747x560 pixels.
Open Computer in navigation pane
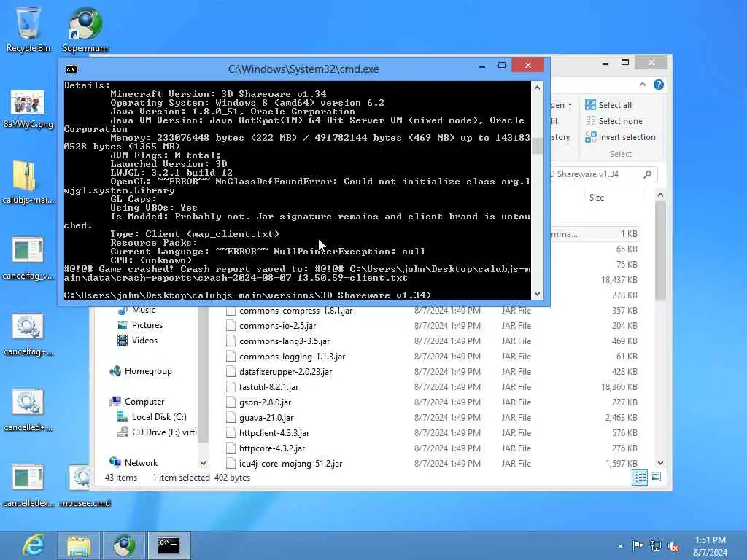pyautogui.click(x=136, y=402)
